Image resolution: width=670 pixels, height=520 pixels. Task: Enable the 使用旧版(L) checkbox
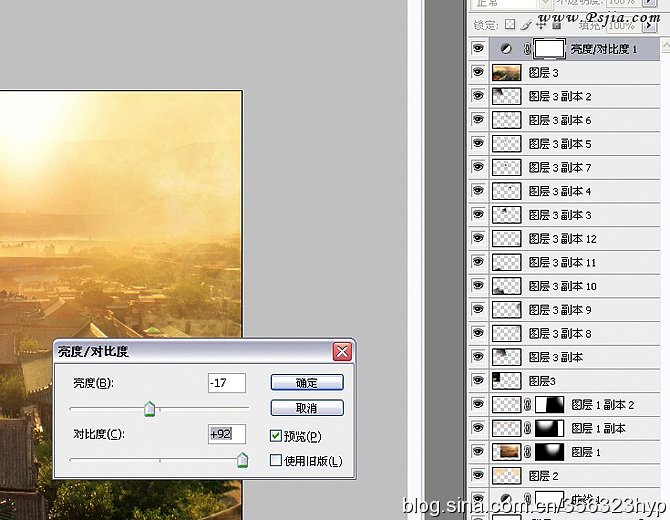click(276, 460)
